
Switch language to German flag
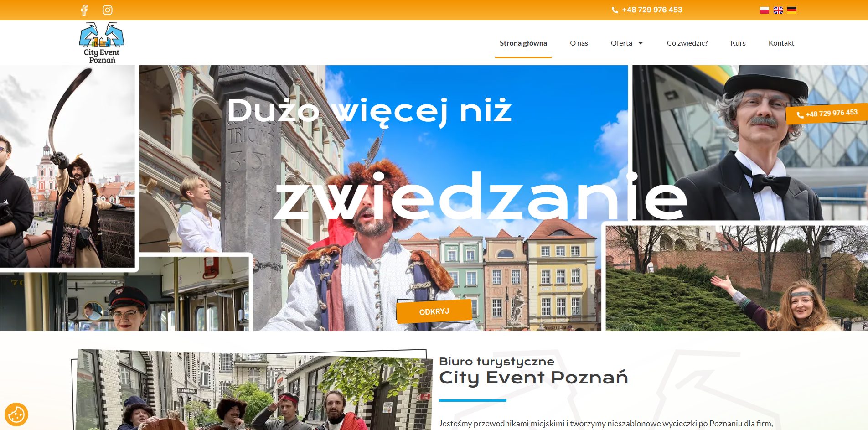click(x=792, y=10)
